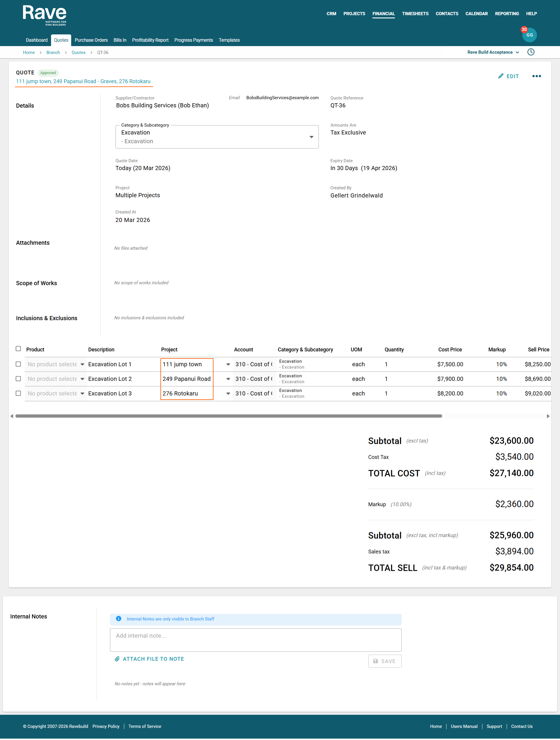Click left arrow of horizontal table scrollbar
Image resolution: width=560 pixels, height=740 pixels.
pos(12,416)
